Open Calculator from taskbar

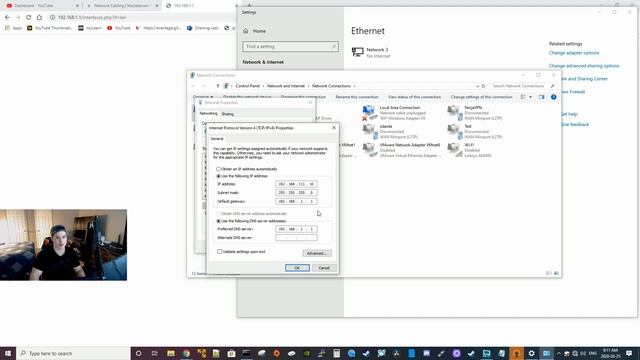tap(336, 353)
